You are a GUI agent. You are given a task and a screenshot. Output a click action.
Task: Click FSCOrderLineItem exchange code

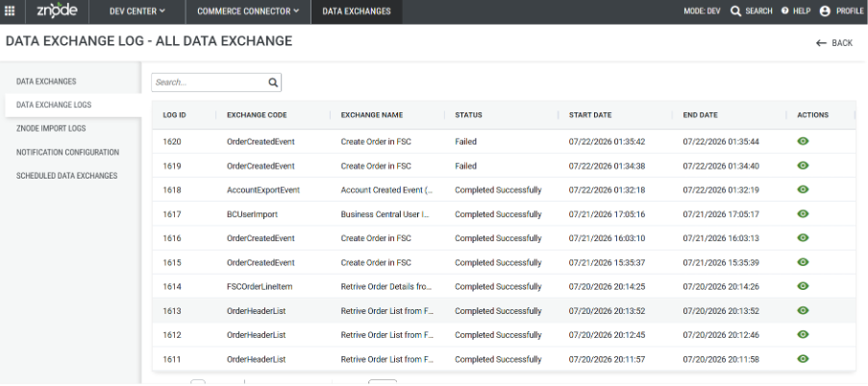tap(260, 286)
